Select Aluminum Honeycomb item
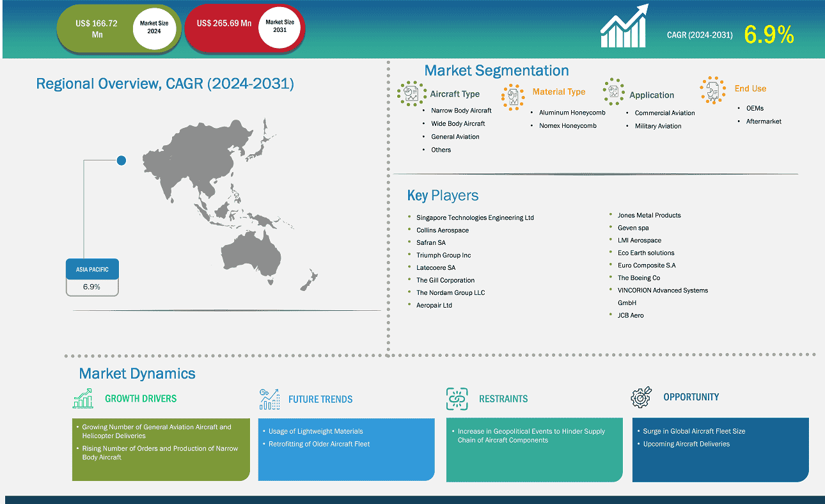 [x=572, y=113]
